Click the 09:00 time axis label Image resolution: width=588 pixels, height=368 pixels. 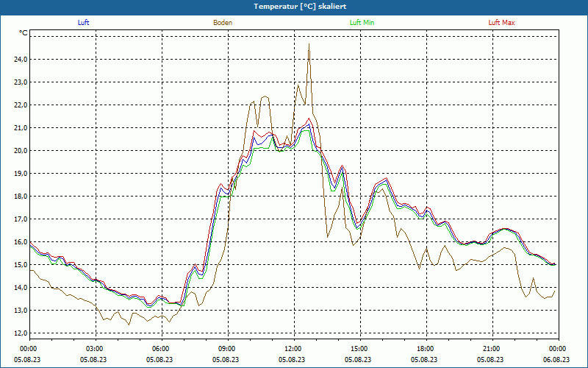point(228,349)
